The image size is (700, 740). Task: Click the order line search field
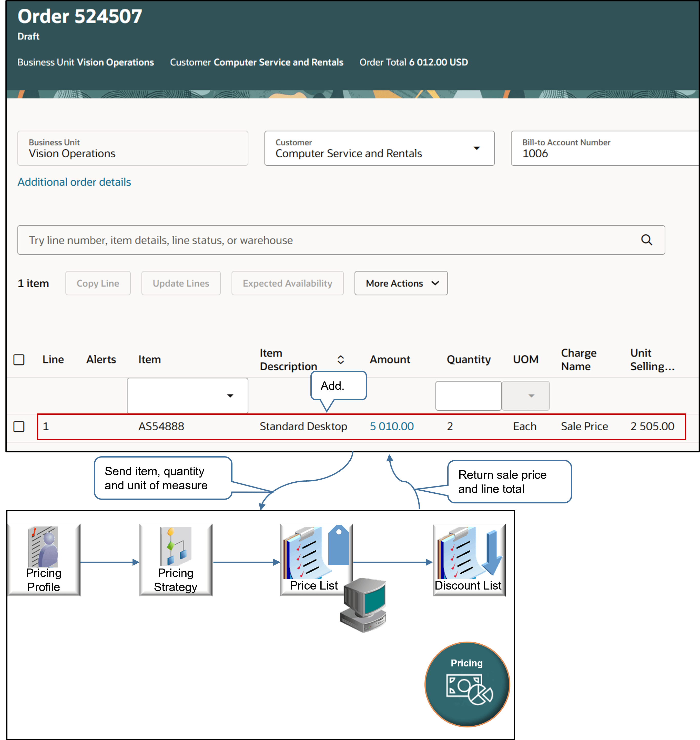coord(328,240)
